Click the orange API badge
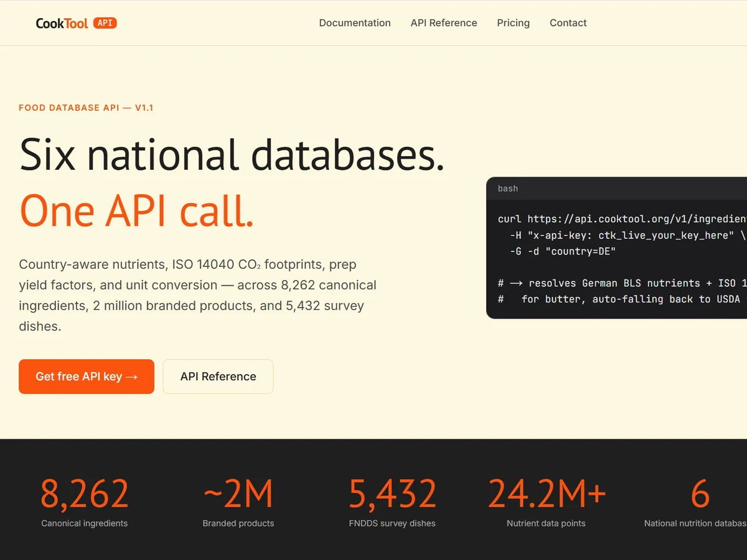Screen dimensions: 747x560 tap(105, 23)
